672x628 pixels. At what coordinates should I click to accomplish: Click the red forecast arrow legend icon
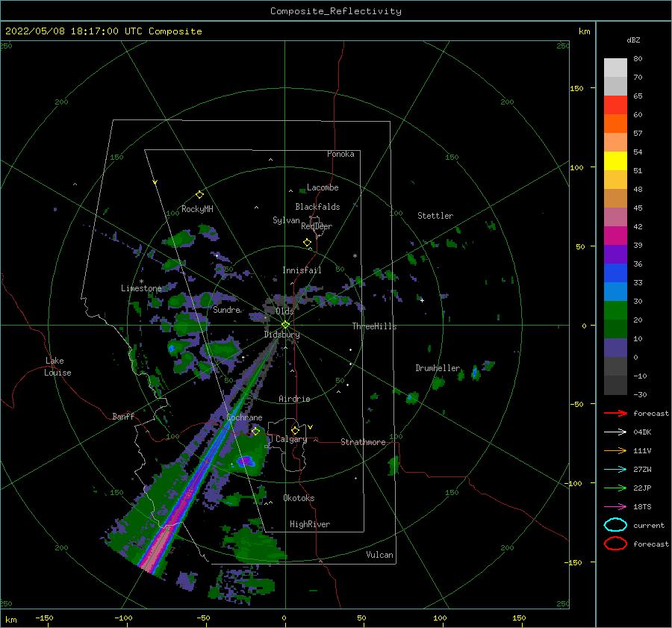[615, 413]
